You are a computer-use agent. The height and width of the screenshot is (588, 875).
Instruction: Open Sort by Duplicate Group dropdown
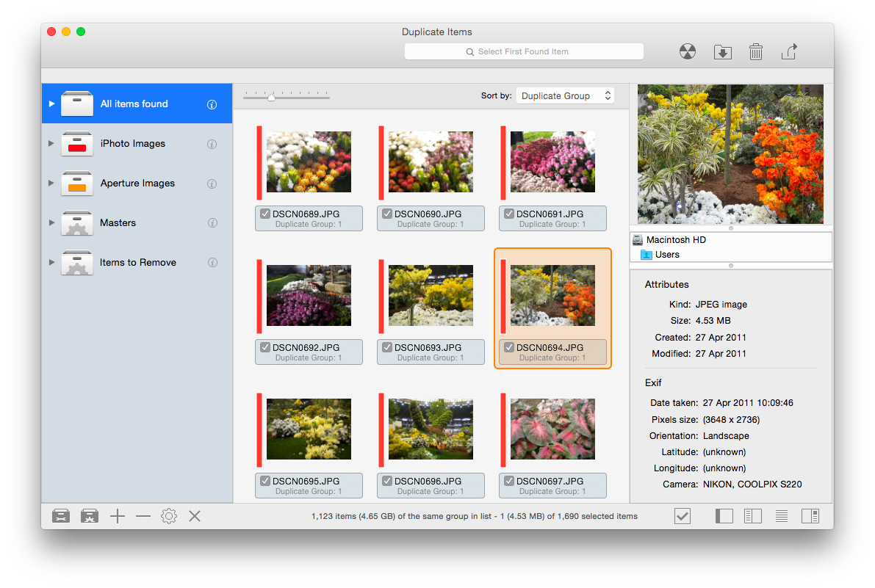pyautogui.click(x=565, y=96)
